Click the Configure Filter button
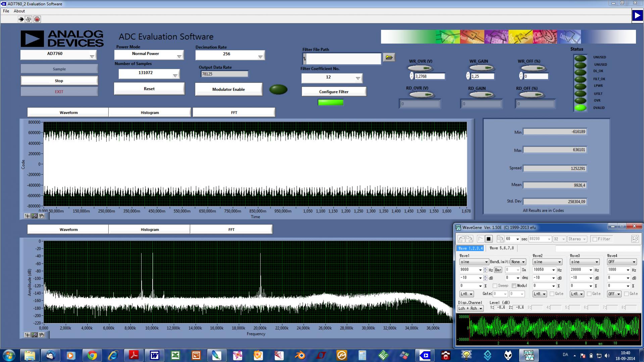Screen dimensions: 644x362 click(x=334, y=92)
